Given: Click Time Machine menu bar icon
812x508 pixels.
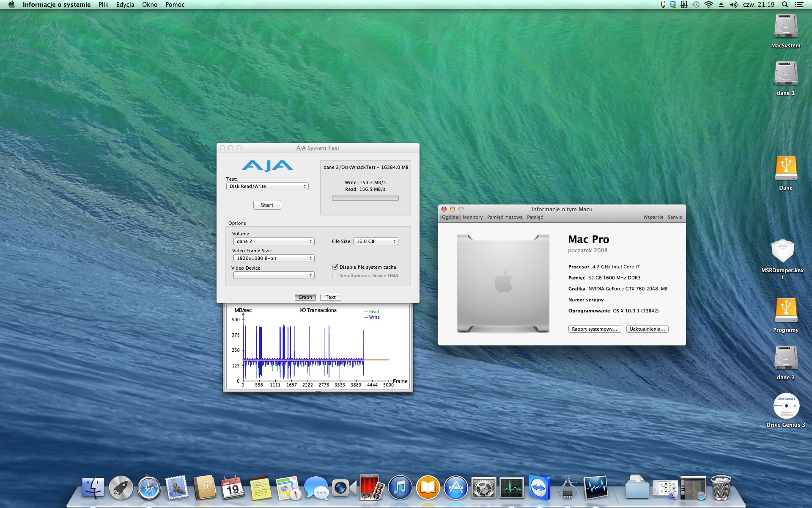Looking at the screenshot, I should [x=696, y=5].
